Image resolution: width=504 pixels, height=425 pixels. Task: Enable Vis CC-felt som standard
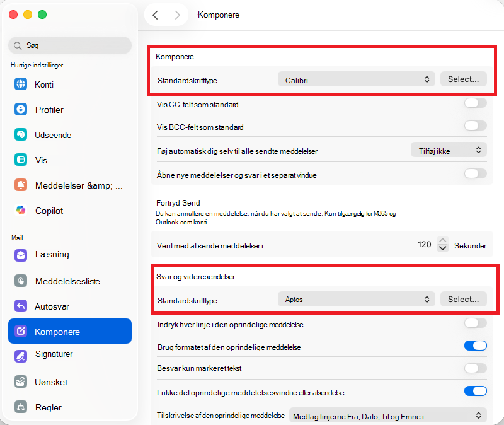tap(476, 103)
